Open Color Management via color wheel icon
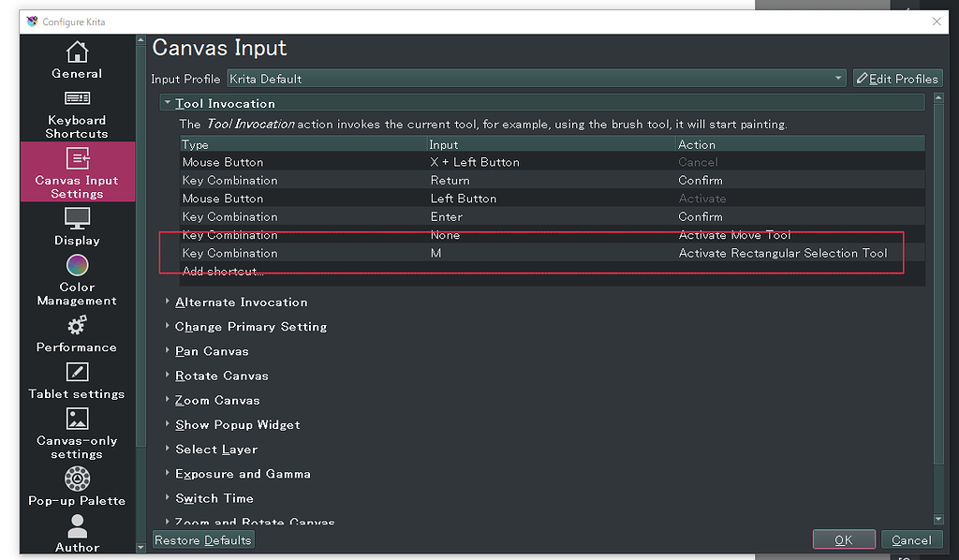959x560 pixels. tap(77, 265)
